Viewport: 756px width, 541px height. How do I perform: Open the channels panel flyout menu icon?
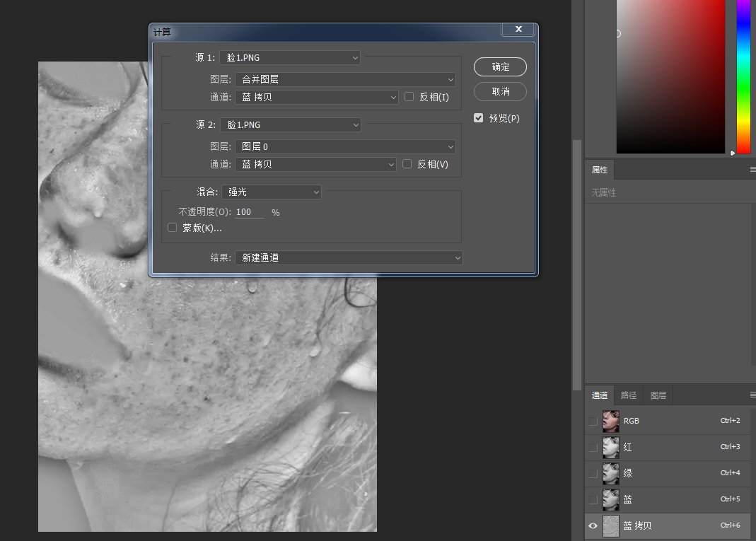tap(752, 395)
